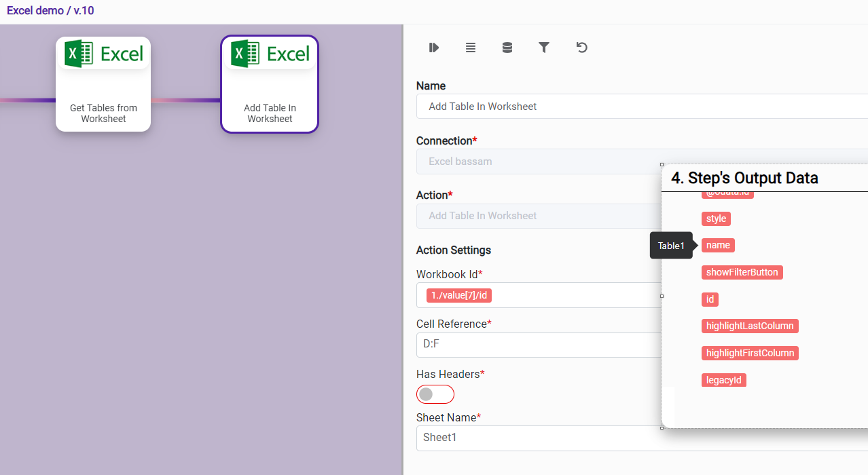This screenshot has width=868, height=475.
Task: Select the 'style' output data tag
Action: click(716, 218)
